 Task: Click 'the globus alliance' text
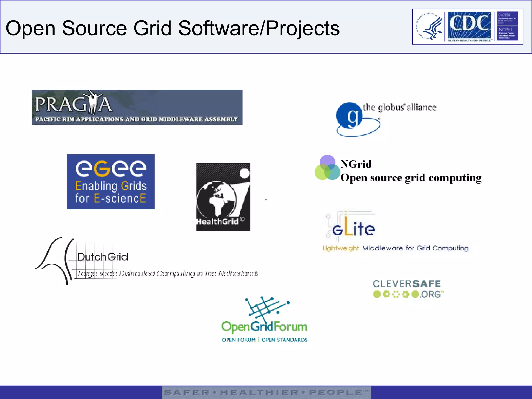coord(400,107)
